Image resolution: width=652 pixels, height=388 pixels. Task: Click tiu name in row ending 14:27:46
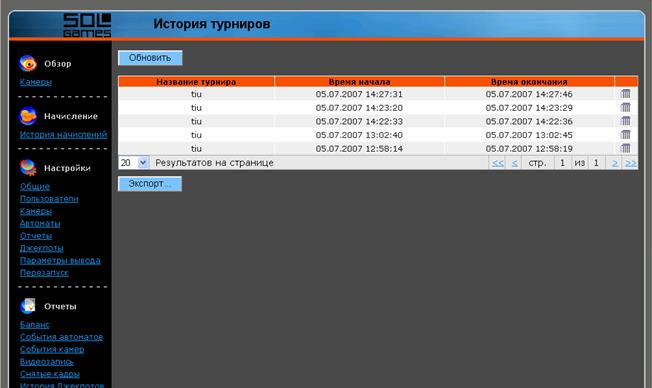(196, 94)
